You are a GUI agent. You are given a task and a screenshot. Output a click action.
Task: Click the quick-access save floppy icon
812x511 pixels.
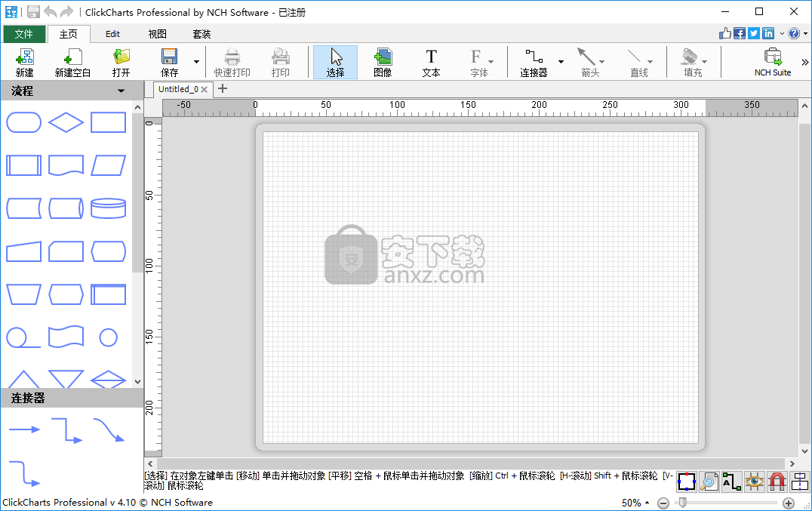coord(33,12)
